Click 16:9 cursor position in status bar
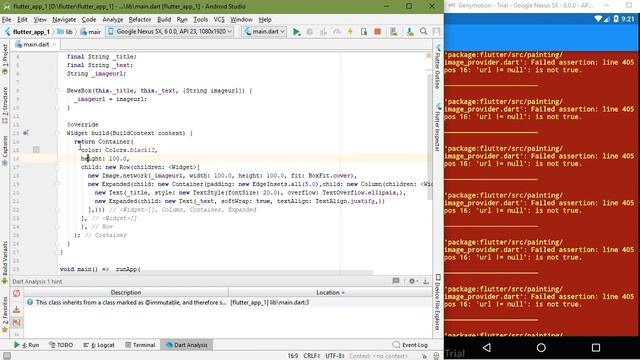The width and height of the screenshot is (640, 360). coord(293,356)
